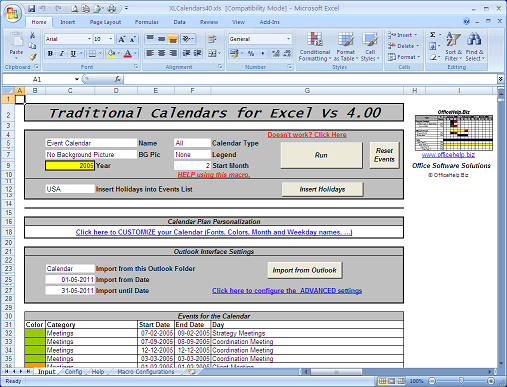The image size is (507, 387).
Task: Open the Data ribbon tab
Action: click(x=179, y=22)
